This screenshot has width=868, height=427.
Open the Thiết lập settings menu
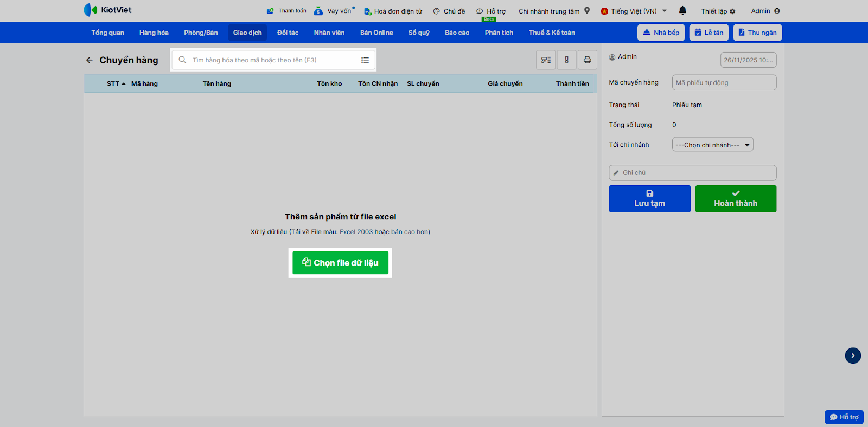[718, 11]
